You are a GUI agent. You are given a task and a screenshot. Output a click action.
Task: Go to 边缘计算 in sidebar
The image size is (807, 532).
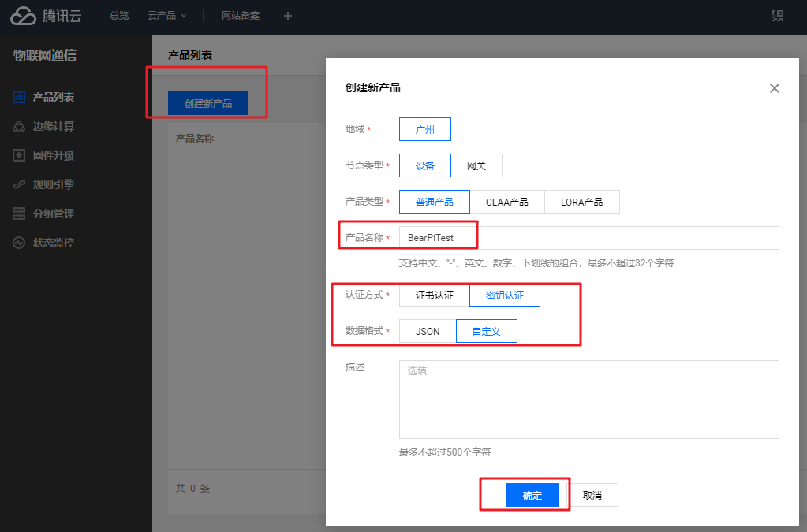pyautogui.click(x=54, y=126)
